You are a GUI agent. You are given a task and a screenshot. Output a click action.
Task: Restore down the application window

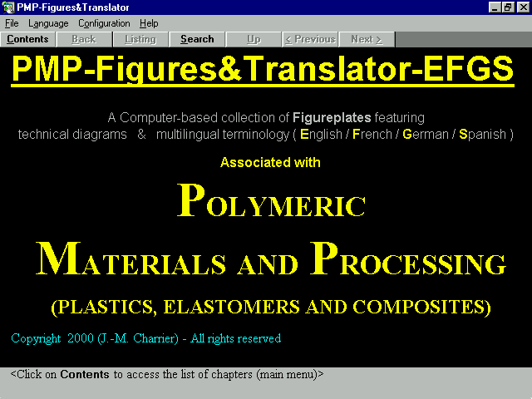[508, 7]
